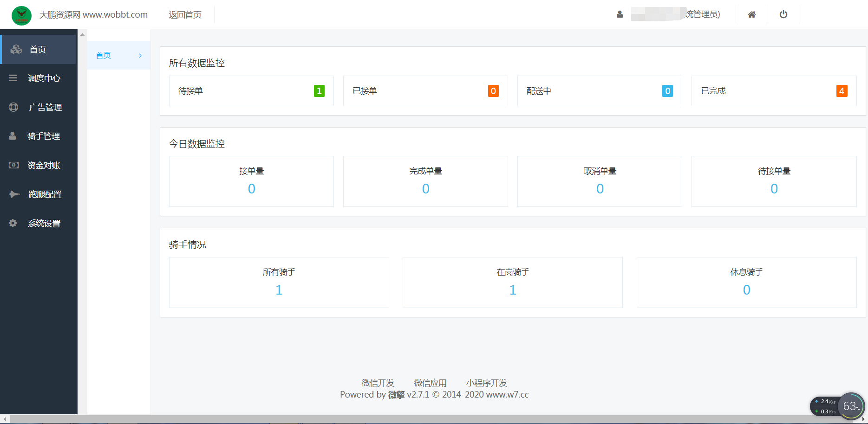Open the 骑手管理 rider management section
Screen dimensions: 868x424
(x=44, y=136)
